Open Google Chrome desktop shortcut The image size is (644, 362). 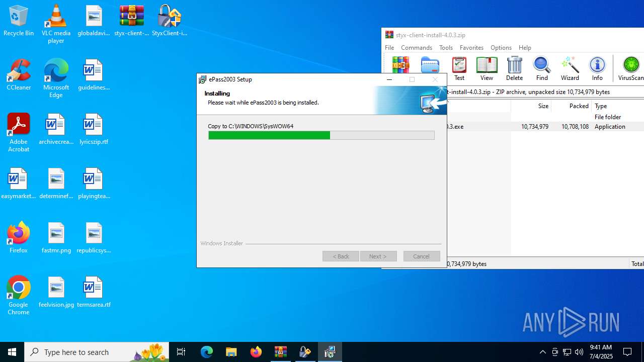click(x=19, y=296)
